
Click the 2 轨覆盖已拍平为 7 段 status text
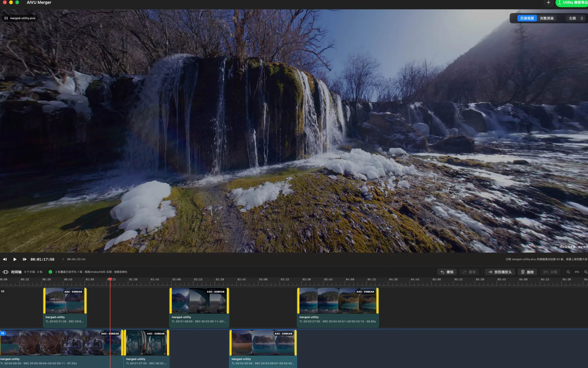coord(91,272)
